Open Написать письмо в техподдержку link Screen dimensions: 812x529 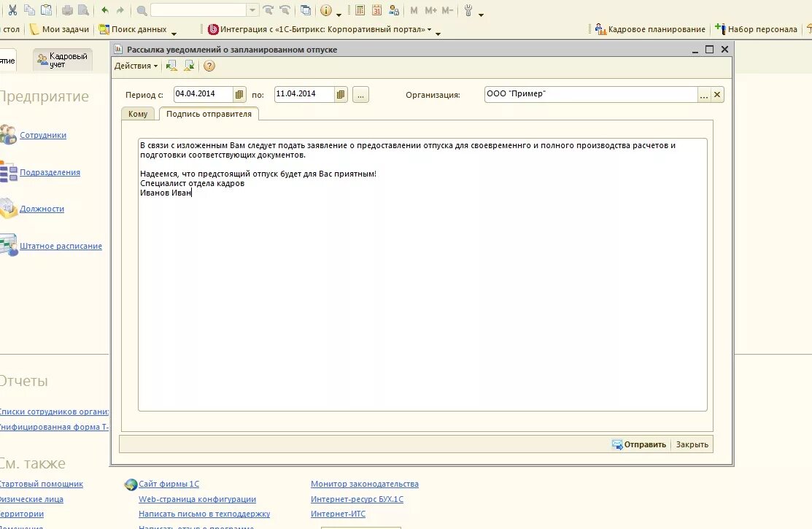(204, 514)
